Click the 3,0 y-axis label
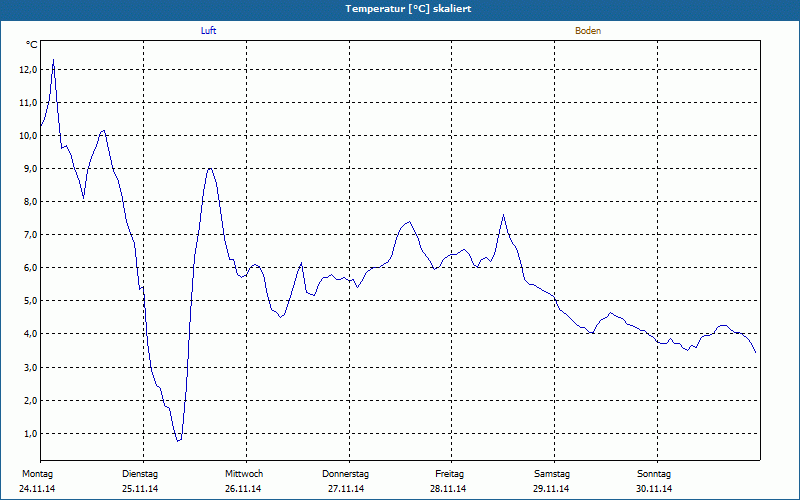This screenshot has height=500, width=800. [x=30, y=367]
